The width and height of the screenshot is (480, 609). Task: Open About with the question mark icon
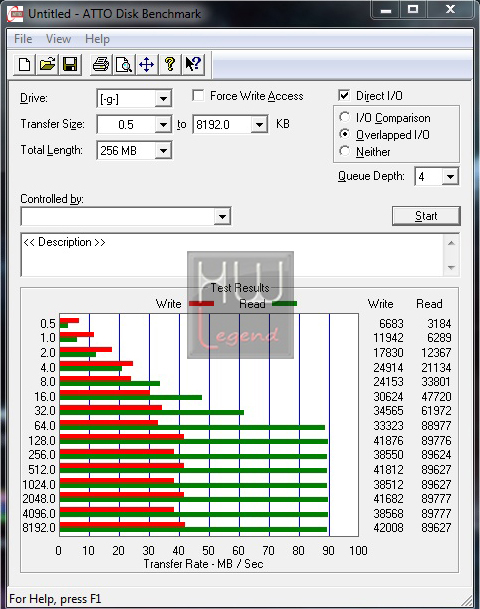[x=169, y=64]
